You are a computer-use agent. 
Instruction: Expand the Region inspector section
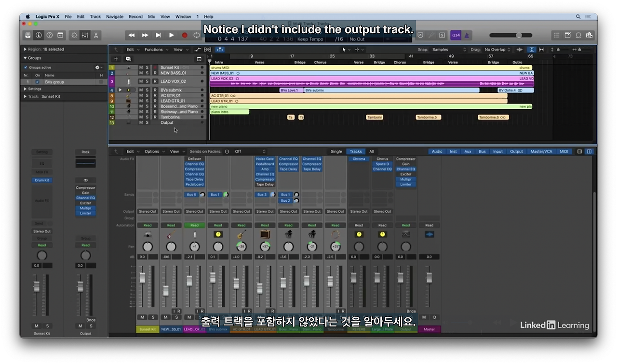(x=25, y=49)
